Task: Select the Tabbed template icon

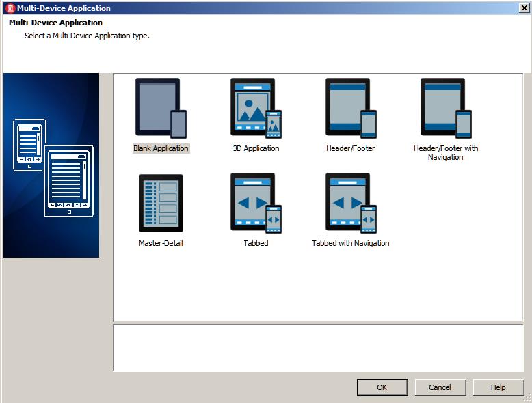Action: coord(256,203)
